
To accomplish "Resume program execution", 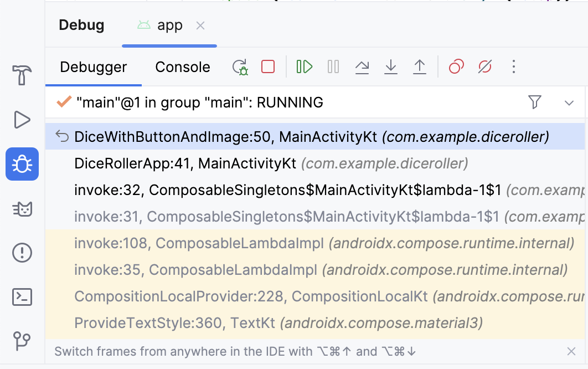I will click(304, 67).
